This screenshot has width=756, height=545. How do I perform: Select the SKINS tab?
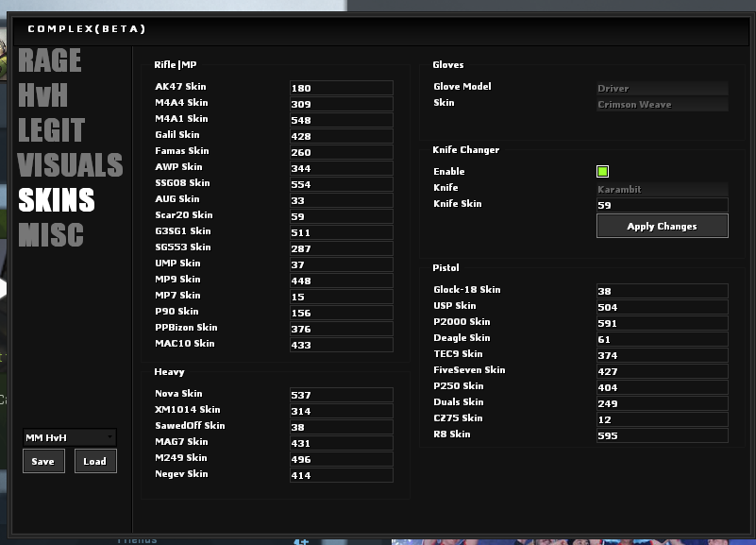pyautogui.click(x=57, y=200)
